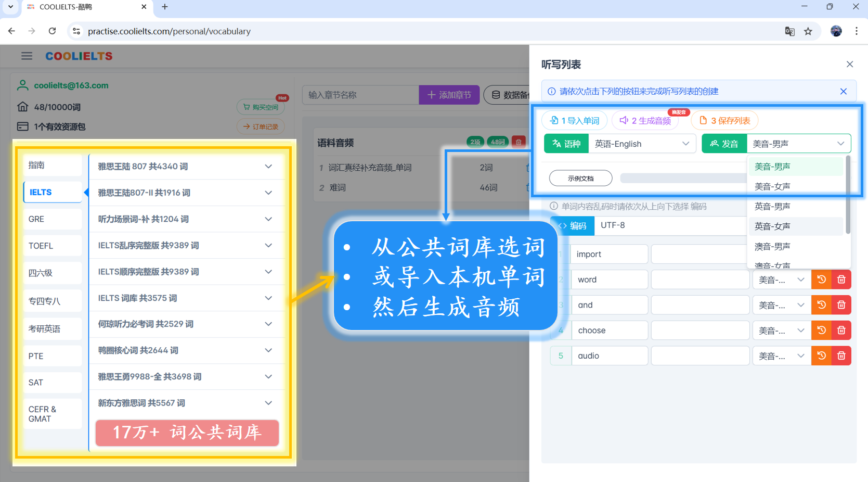Screen dimensions: 868x482
Task: Select the TOEFL category tab
Action: click(52, 246)
